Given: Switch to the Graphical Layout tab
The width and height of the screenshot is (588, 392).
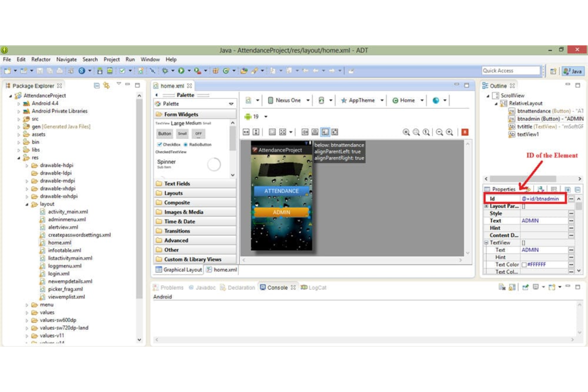Looking at the screenshot, I should (179, 270).
